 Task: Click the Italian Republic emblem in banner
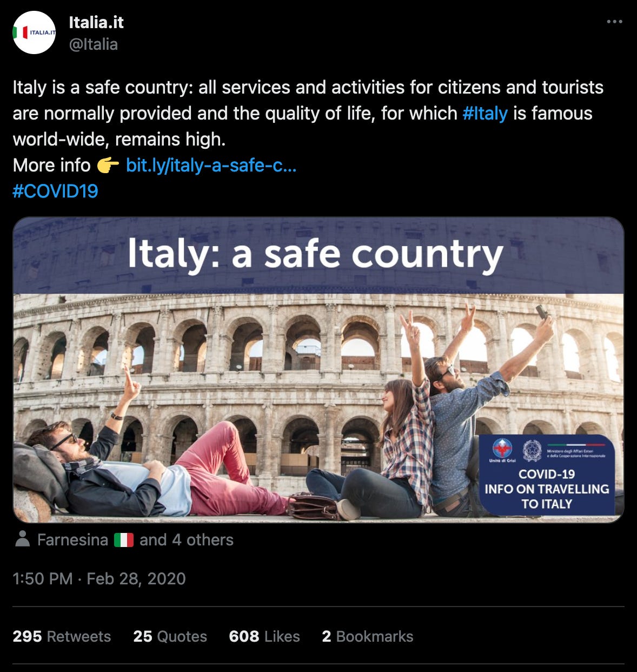tap(532, 450)
